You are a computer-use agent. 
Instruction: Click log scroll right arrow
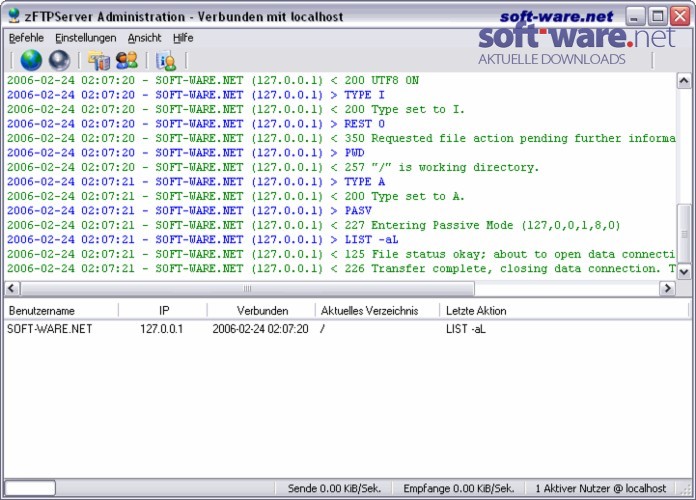pos(667,288)
